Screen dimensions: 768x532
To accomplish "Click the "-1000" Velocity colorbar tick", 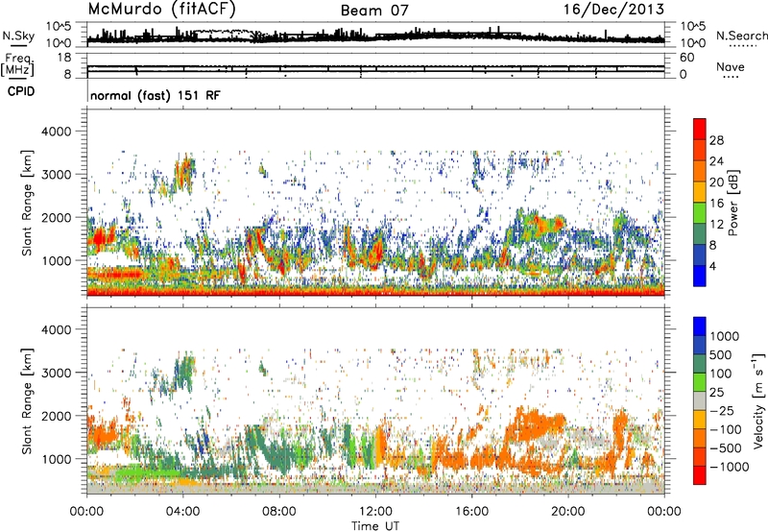I will [x=730, y=467].
